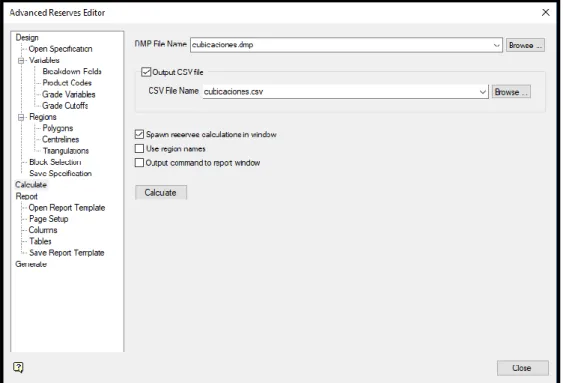Select the Calculate tree item
563x383 pixels.
pos(31,185)
